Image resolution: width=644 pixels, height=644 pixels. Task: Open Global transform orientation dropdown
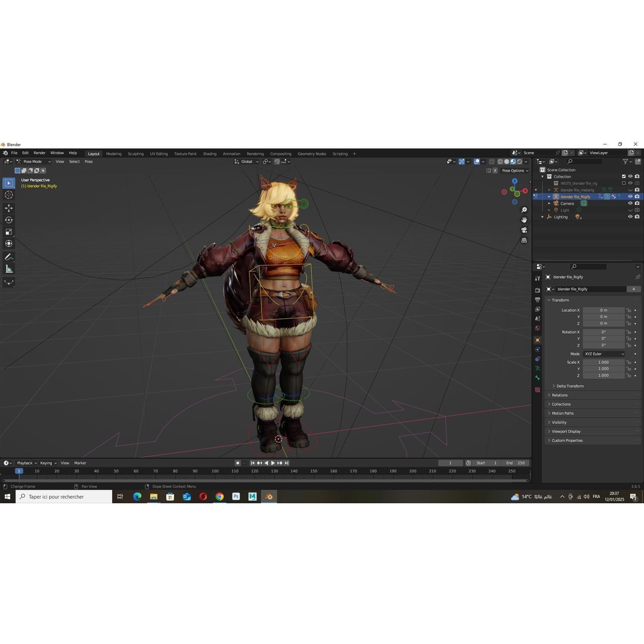[x=246, y=162]
